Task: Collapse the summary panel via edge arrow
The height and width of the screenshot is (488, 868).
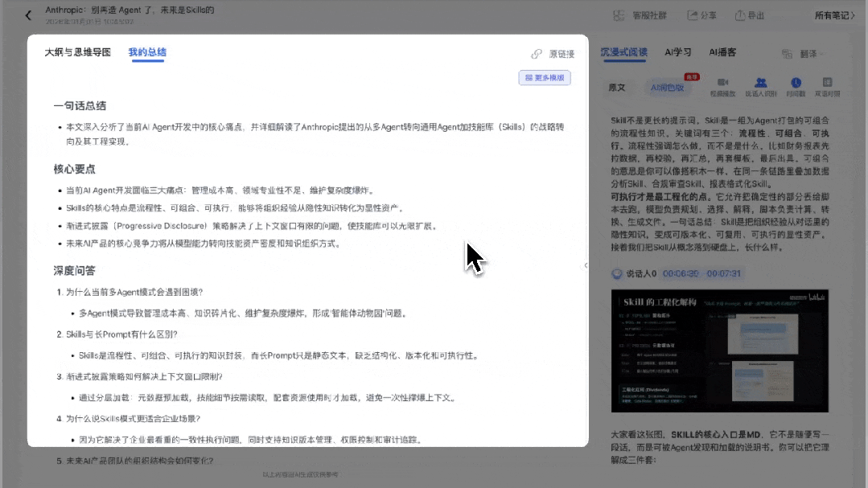Action: (x=586, y=265)
